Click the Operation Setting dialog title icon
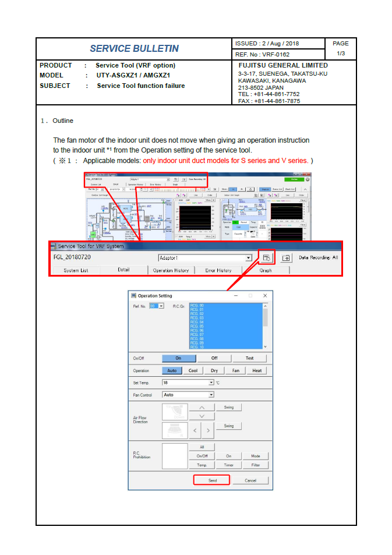Image resolution: width=392 pixels, height=555 pixels. [133, 295]
